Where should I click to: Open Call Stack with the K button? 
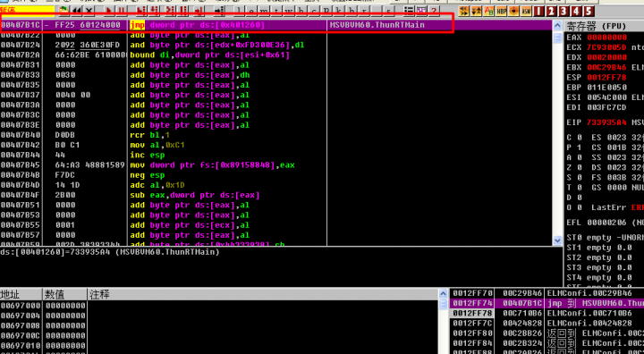(339, 10)
